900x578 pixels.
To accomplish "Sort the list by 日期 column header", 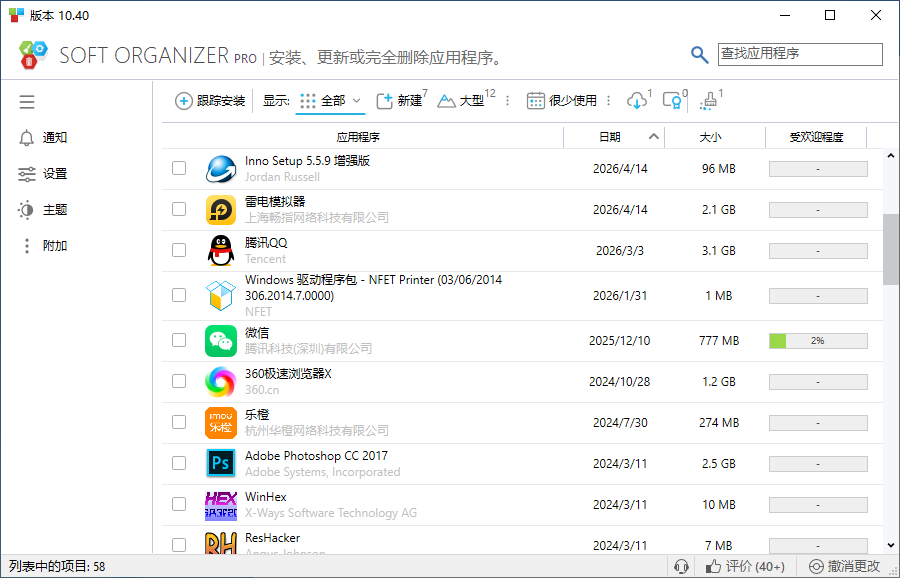I will coord(610,137).
